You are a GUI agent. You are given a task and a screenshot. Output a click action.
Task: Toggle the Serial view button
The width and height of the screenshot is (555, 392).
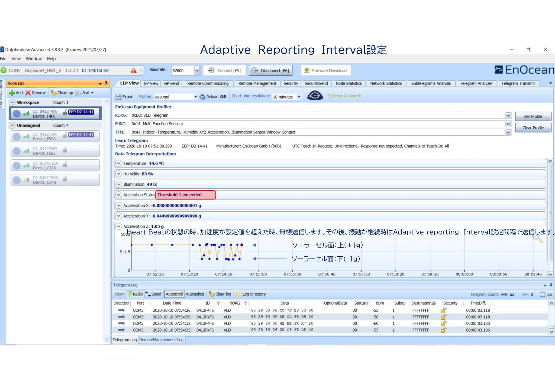tap(153, 294)
